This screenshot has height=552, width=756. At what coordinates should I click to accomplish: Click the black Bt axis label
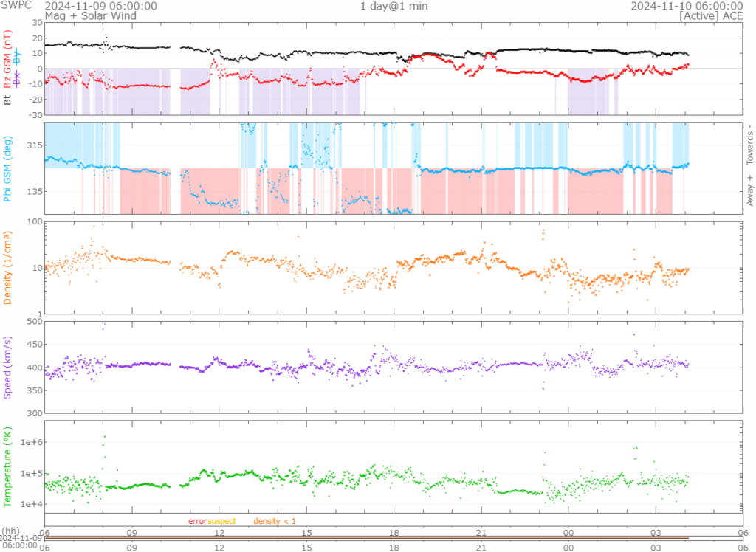click(x=7, y=98)
